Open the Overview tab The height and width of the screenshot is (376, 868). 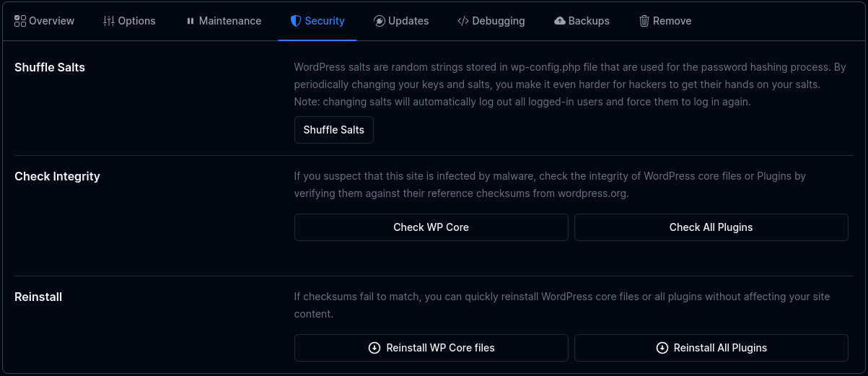44,21
